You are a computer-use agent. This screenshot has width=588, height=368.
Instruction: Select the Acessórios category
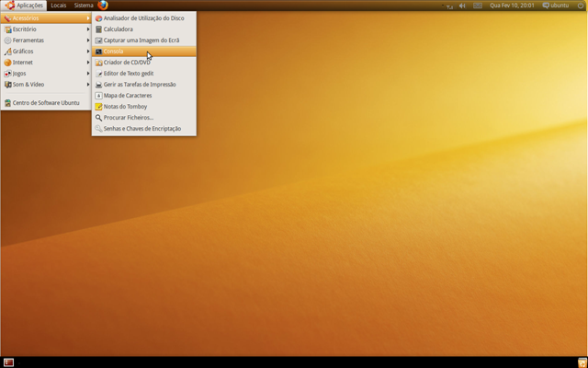coord(46,18)
